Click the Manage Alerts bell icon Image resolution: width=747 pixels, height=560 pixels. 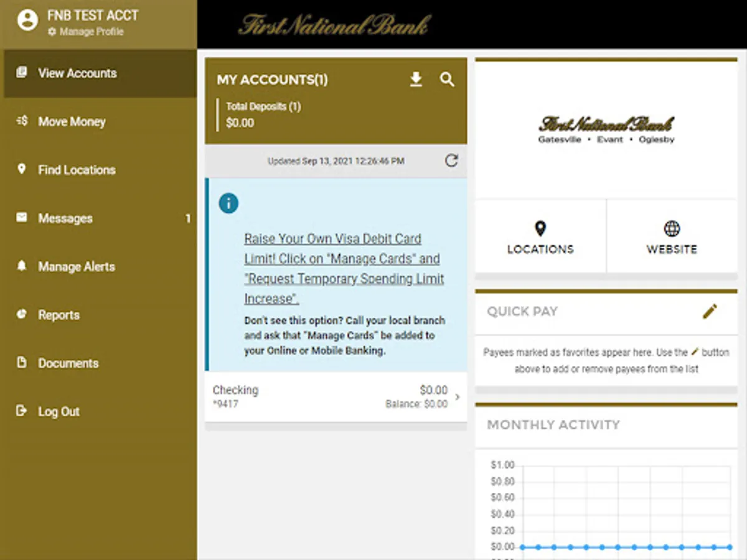[22, 266]
